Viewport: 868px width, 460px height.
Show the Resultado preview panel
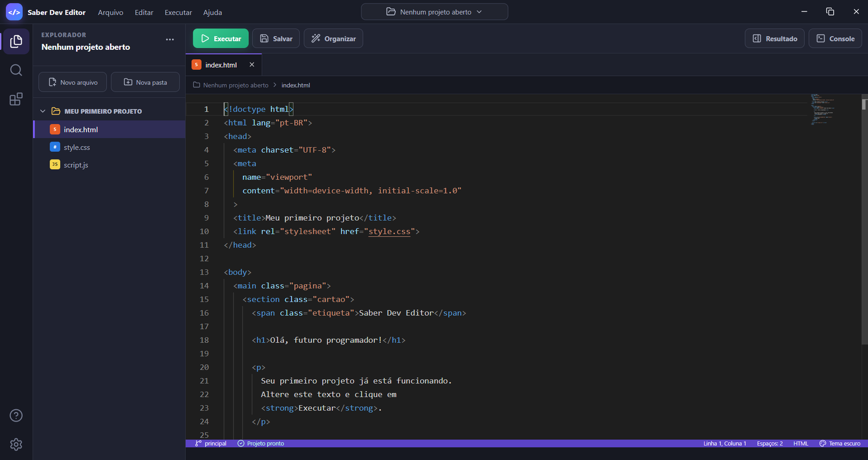775,39
